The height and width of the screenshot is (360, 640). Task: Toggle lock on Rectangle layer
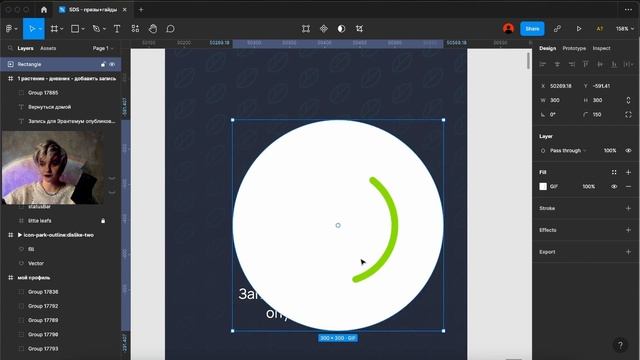coord(103,64)
